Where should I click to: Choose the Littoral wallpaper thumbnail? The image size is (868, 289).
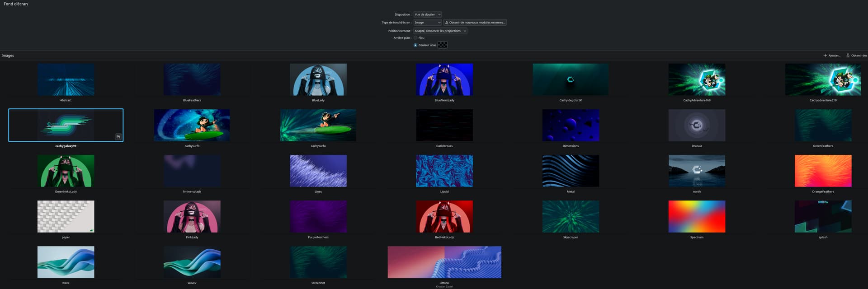tap(444, 262)
